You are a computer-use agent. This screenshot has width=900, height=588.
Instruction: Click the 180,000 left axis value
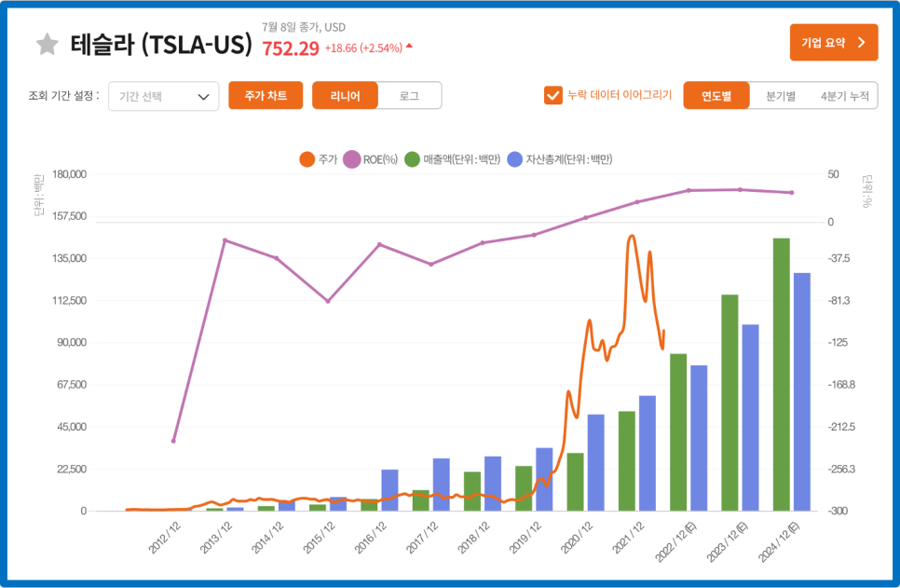pyautogui.click(x=70, y=174)
